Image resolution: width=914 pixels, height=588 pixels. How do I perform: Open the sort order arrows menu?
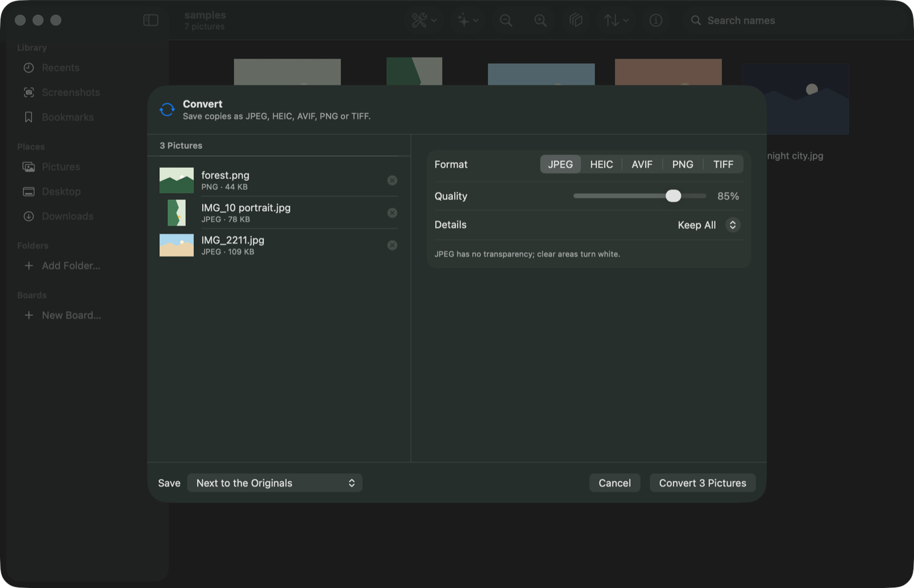616,21
